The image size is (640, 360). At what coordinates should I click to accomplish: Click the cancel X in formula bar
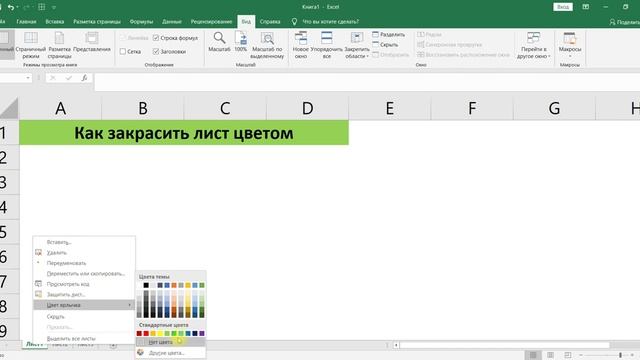[53, 78]
